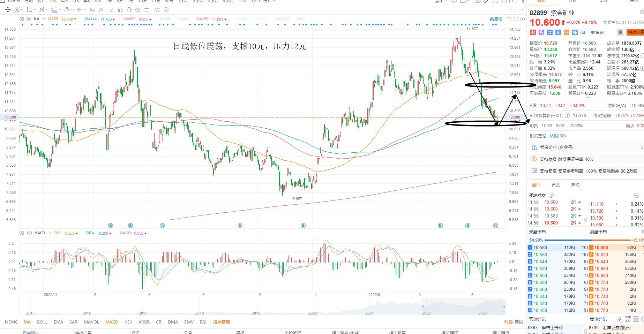Toggle the link shapes drawing icon

pyautogui.click(x=157, y=10)
